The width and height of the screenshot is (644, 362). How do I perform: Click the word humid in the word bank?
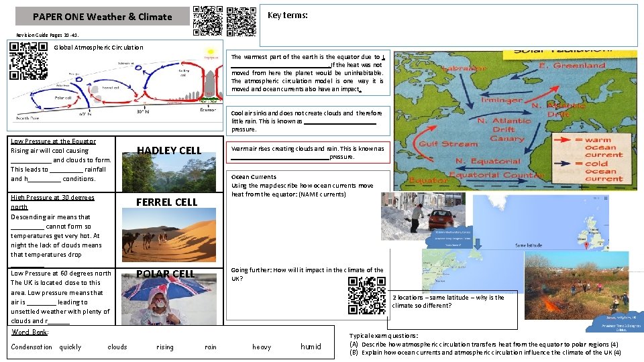pos(311,347)
